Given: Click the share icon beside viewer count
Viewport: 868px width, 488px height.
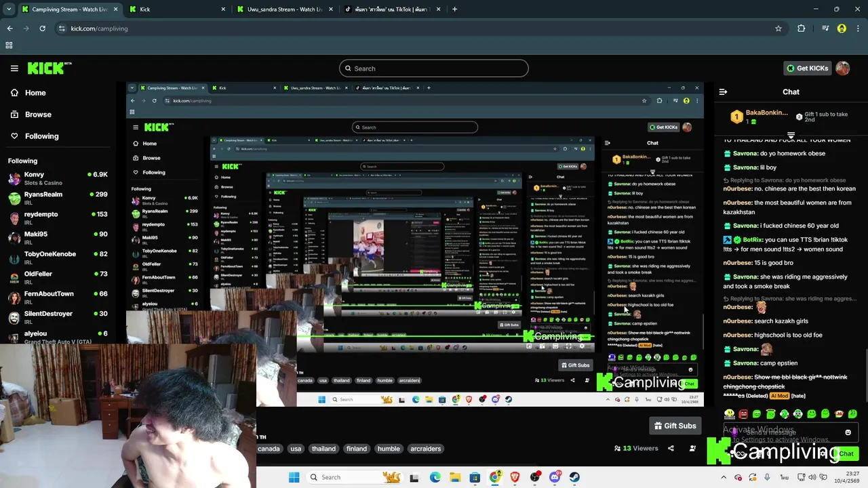Looking at the screenshot, I should (x=671, y=448).
